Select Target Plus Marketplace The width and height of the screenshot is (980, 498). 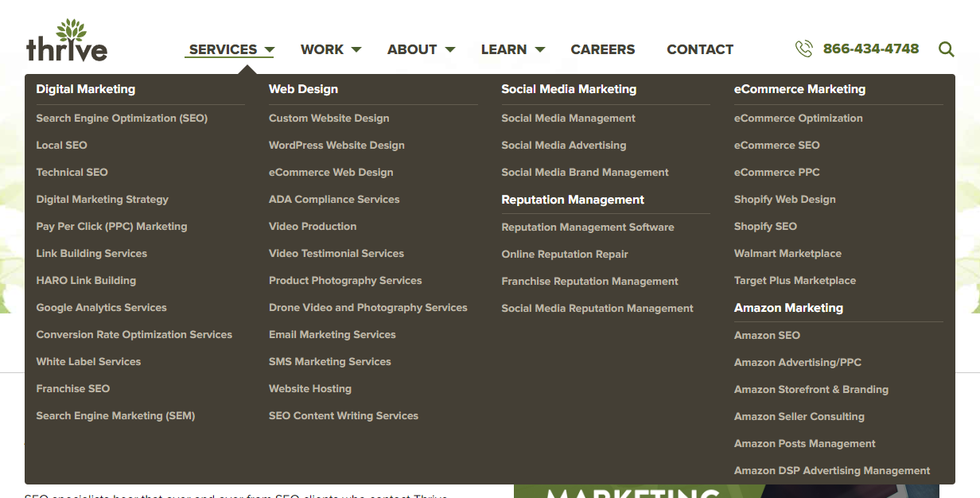click(x=795, y=281)
